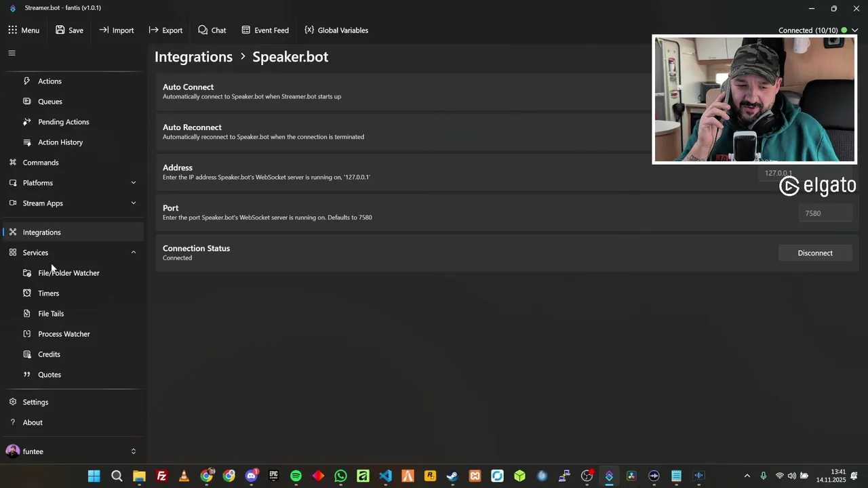Screen dimensions: 868x488
Task: Open Rockstar Games Launcher from taskbar
Action: pos(430,476)
